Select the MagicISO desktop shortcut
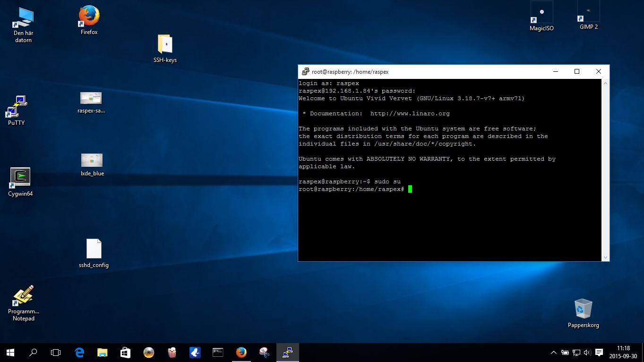 click(541, 13)
